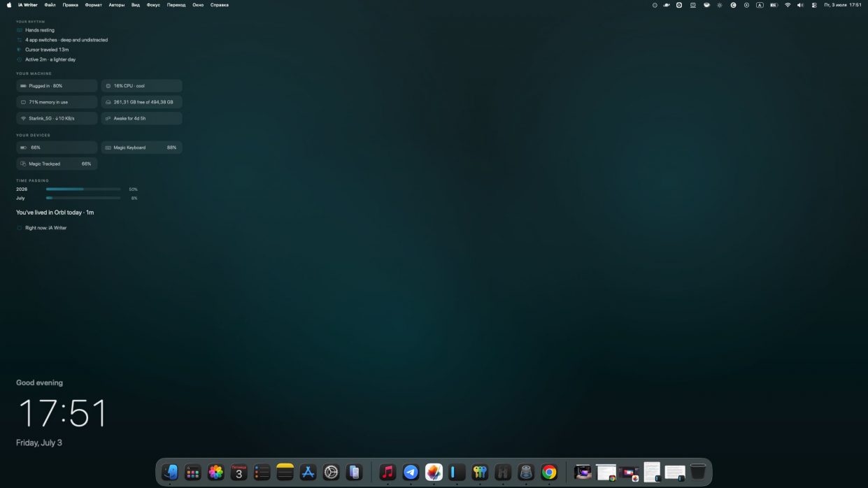Click the Magic Keyboard 88% device card
The width and height of the screenshot is (868, 488).
click(142, 148)
